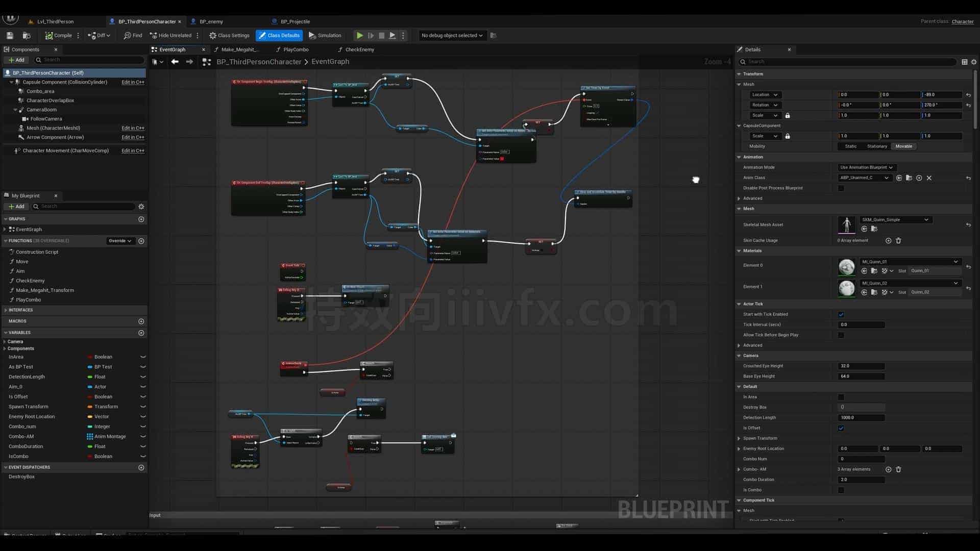
Task: Add a new graph with the Graphs plus icon
Action: click(x=141, y=219)
